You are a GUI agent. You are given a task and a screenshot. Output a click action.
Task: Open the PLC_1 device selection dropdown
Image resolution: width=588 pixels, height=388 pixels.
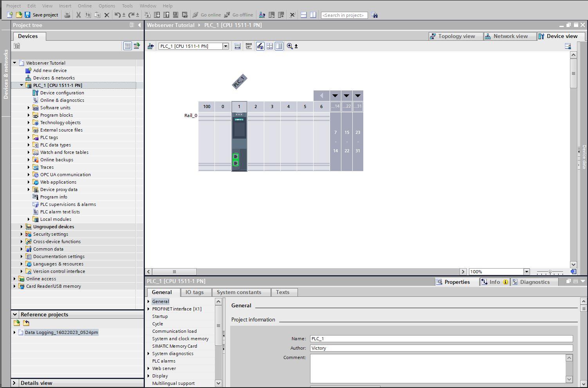click(x=225, y=46)
